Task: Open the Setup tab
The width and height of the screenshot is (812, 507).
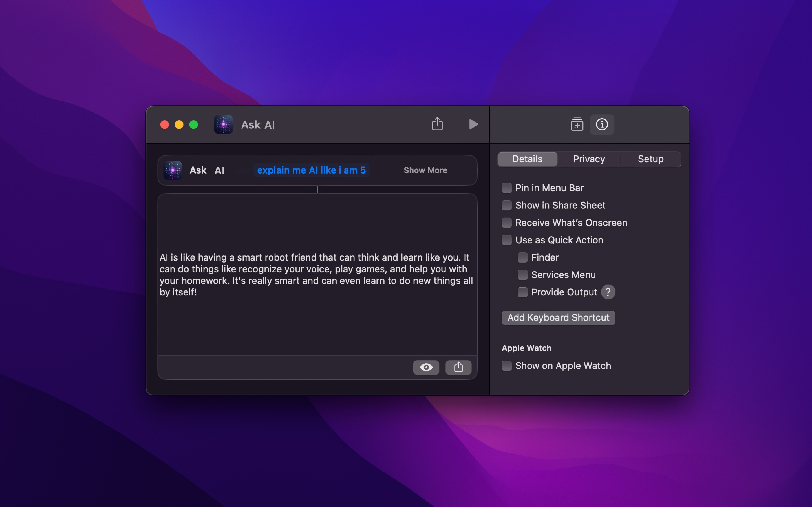Action: [650, 159]
